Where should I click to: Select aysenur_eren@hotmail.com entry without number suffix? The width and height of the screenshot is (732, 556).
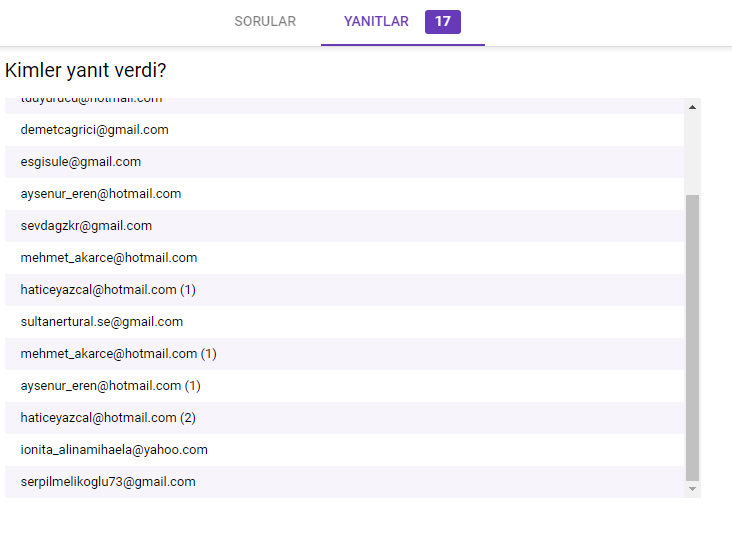tap(101, 194)
